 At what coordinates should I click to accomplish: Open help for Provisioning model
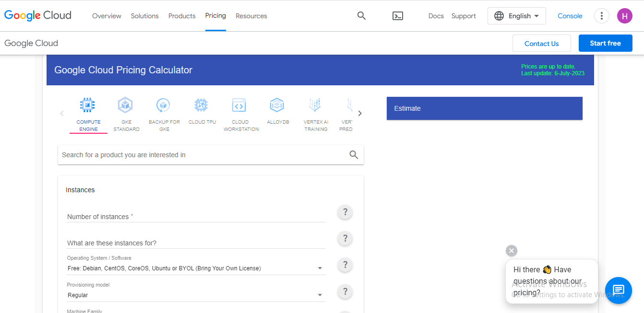click(x=345, y=291)
